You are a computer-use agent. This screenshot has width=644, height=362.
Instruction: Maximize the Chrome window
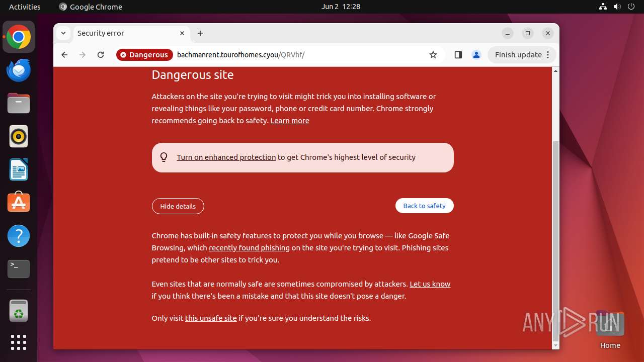528,33
